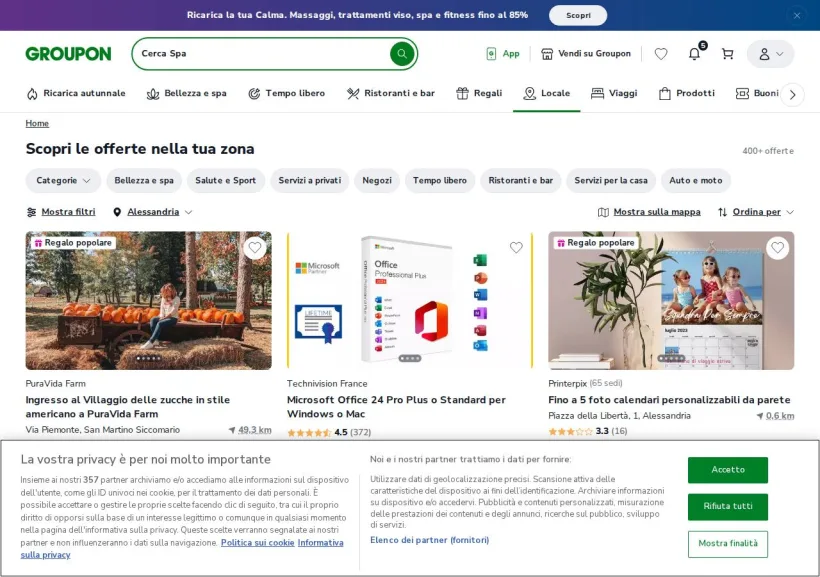The width and height of the screenshot is (820, 577).
Task: Click the 0,6 km distance link
Action: click(x=780, y=416)
